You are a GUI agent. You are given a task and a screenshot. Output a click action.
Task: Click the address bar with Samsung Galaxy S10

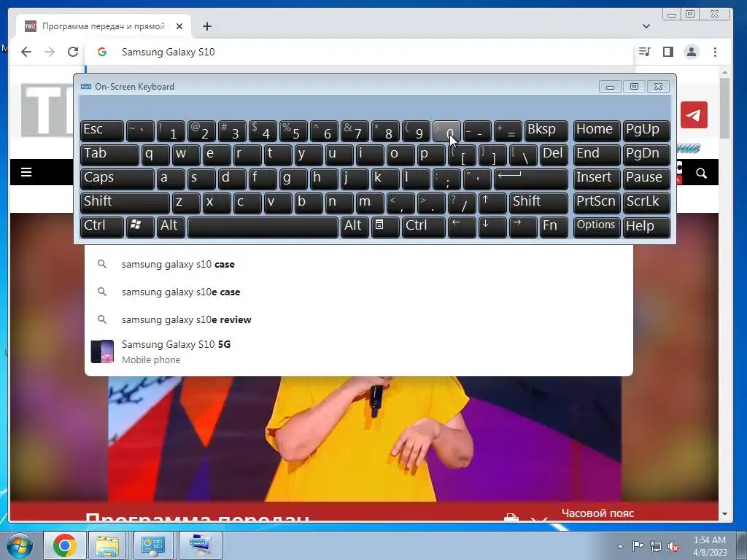click(x=359, y=52)
